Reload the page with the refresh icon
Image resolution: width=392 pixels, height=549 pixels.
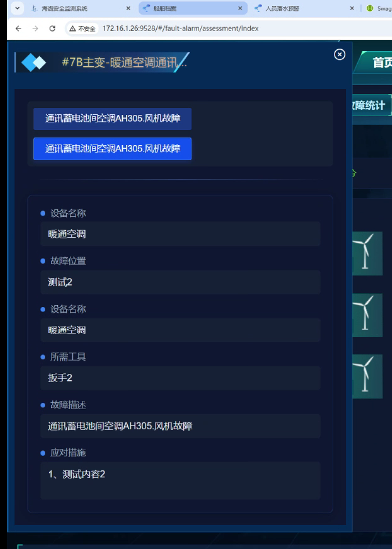(x=52, y=29)
